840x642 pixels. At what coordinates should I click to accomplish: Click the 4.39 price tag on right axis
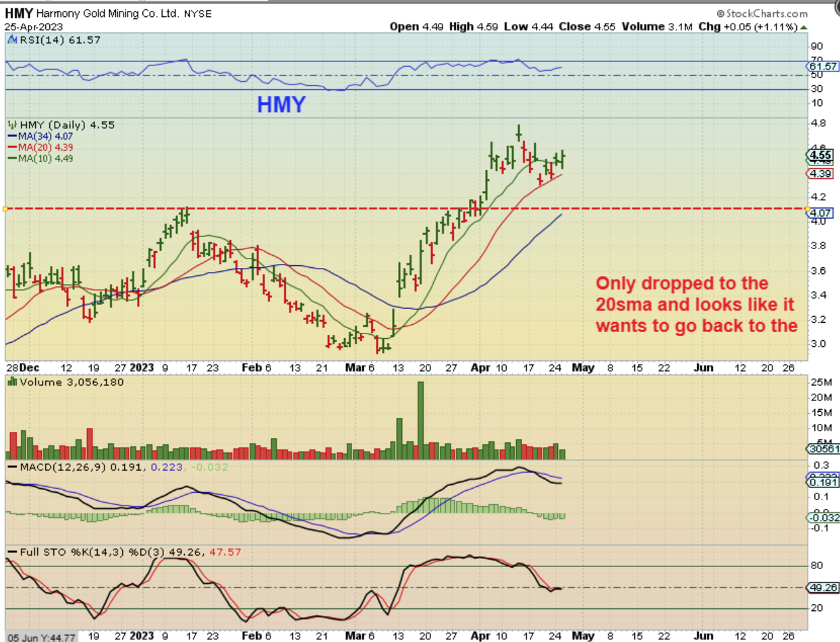tap(821, 174)
